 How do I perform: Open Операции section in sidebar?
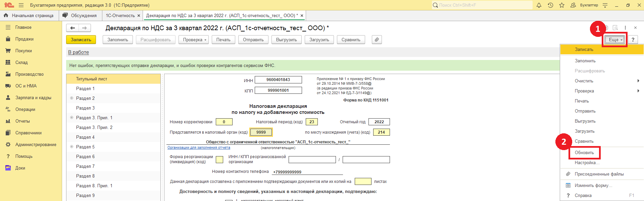[31, 109]
